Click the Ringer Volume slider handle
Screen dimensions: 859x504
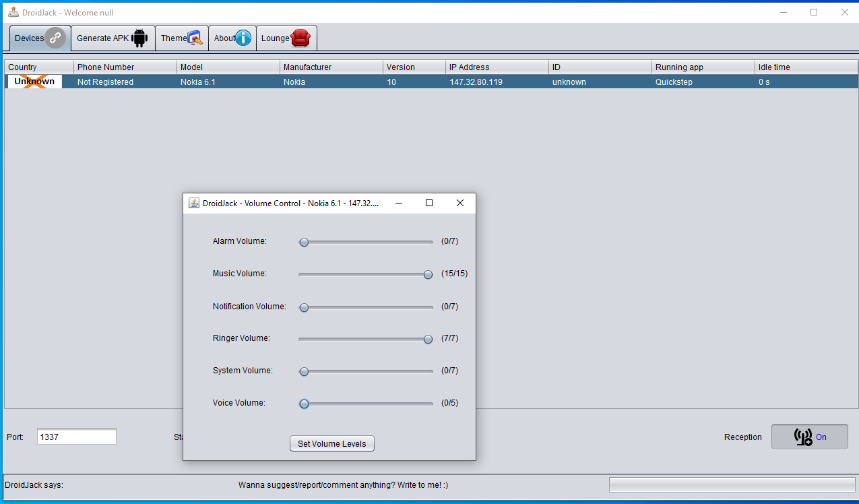click(428, 339)
